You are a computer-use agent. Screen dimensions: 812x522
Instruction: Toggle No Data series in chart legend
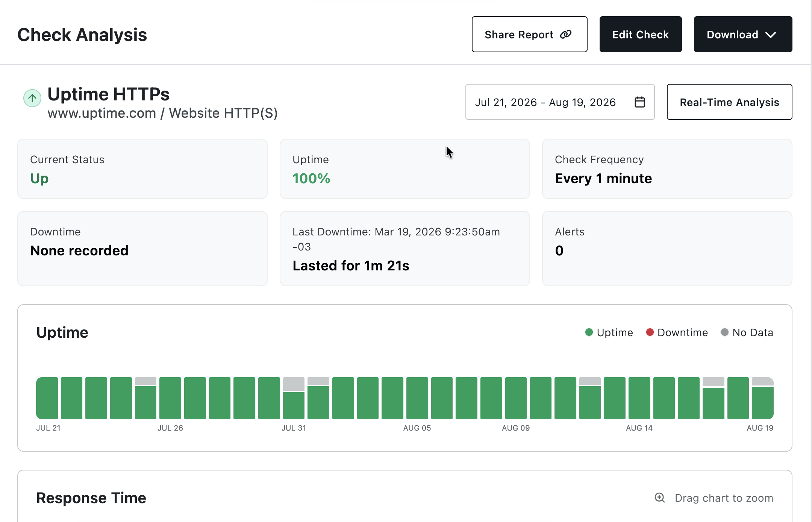pyautogui.click(x=747, y=332)
